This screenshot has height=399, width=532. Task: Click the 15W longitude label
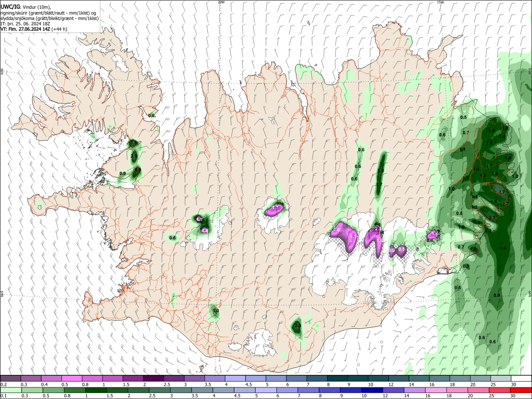pyautogui.click(x=440, y=2)
